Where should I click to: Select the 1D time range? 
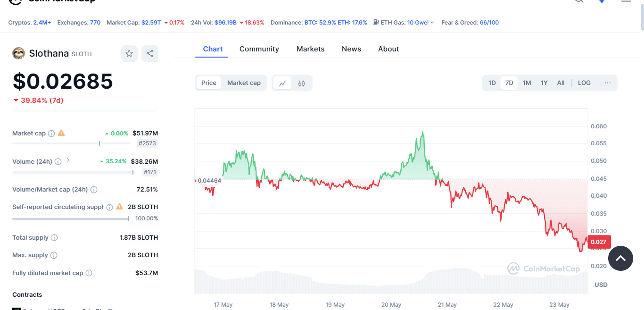coord(492,83)
